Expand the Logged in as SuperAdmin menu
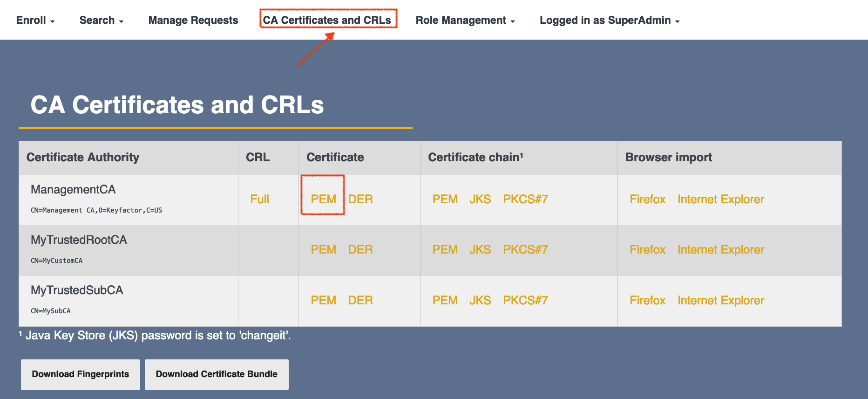The height and width of the screenshot is (399, 868). 609,21
